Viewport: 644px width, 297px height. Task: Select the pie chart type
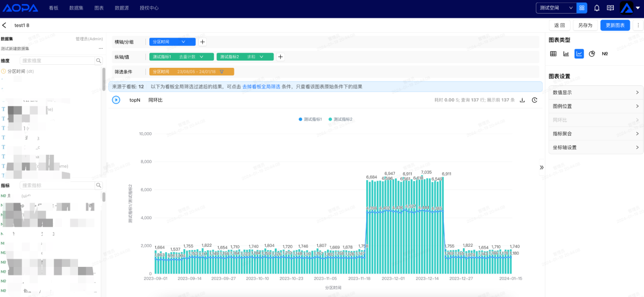pyautogui.click(x=592, y=54)
